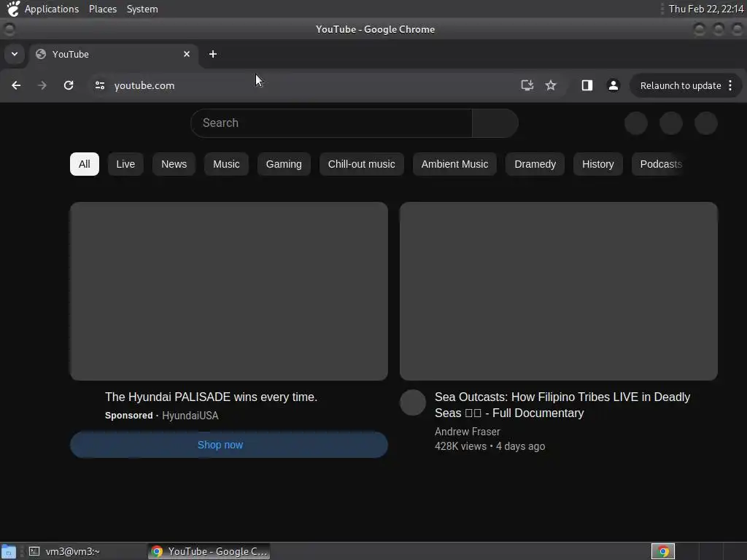Install YouTube app icon in address bar

(527, 85)
